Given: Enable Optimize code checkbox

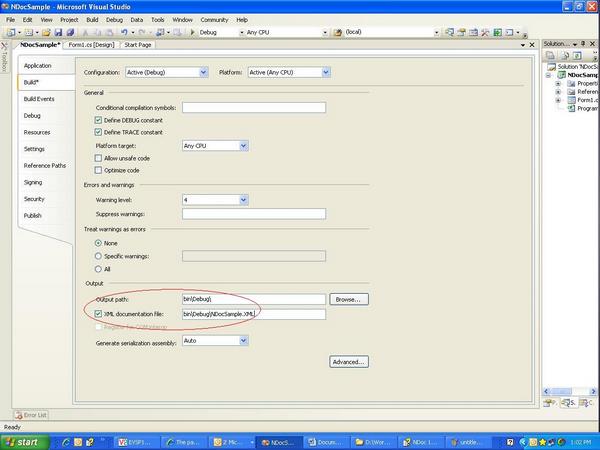Looking at the screenshot, I should [98, 170].
